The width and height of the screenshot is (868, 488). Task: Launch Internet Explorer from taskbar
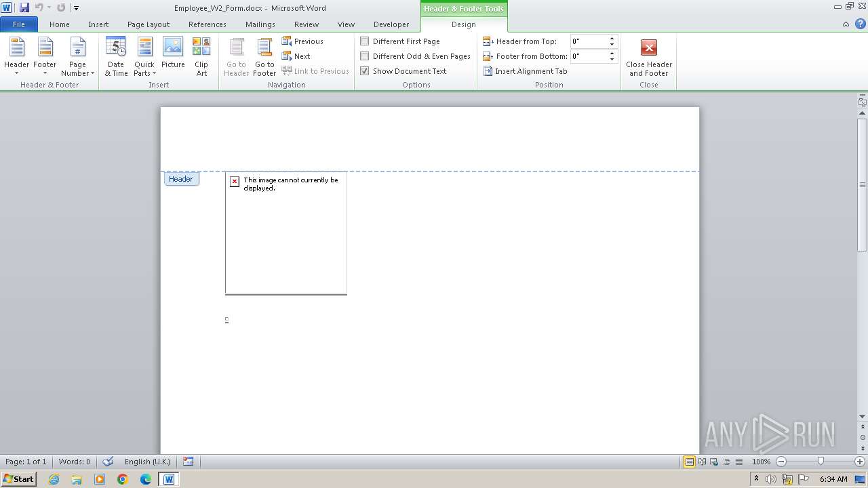pos(54,479)
